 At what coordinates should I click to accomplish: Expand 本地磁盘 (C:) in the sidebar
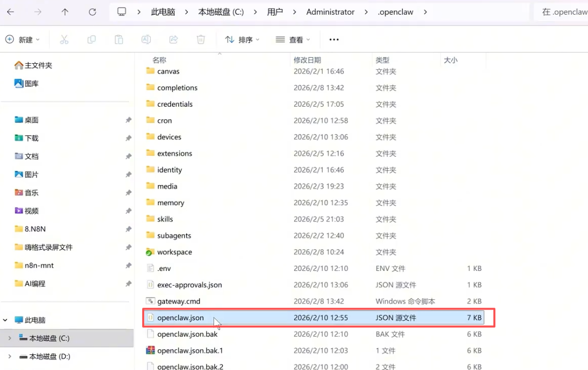tap(11, 338)
